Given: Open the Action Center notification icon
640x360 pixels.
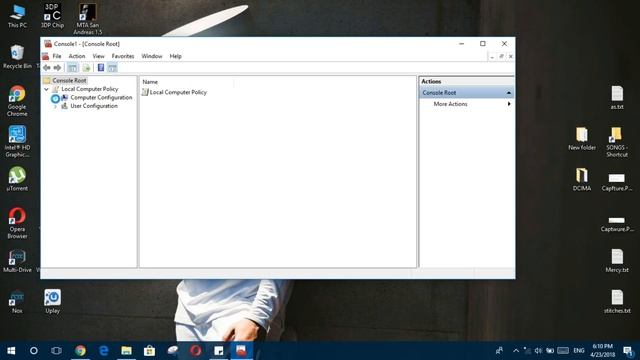Looking at the screenshot, I should click(x=628, y=351).
